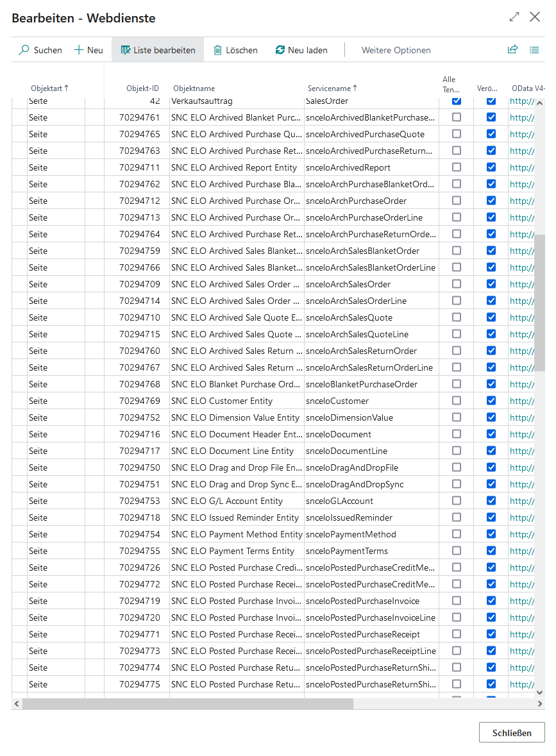Sort by Objektart column header
This screenshot has width=556, height=756.
coord(49,88)
